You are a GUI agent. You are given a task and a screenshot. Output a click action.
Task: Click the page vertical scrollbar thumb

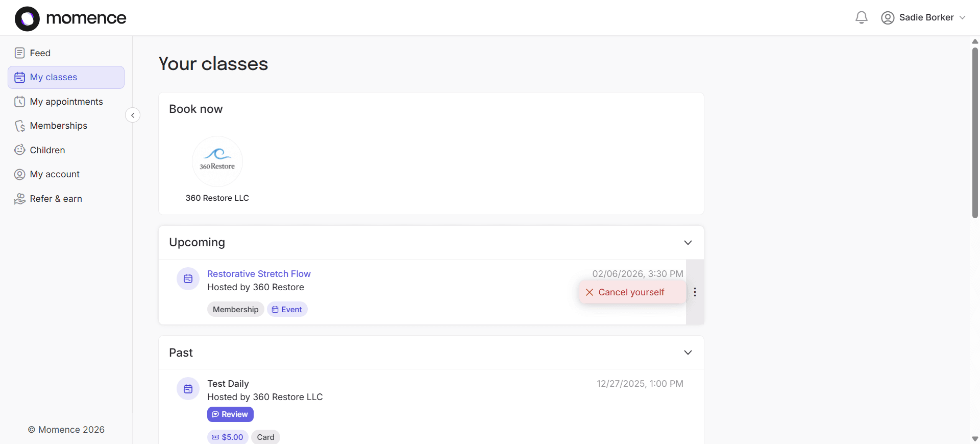point(975,133)
